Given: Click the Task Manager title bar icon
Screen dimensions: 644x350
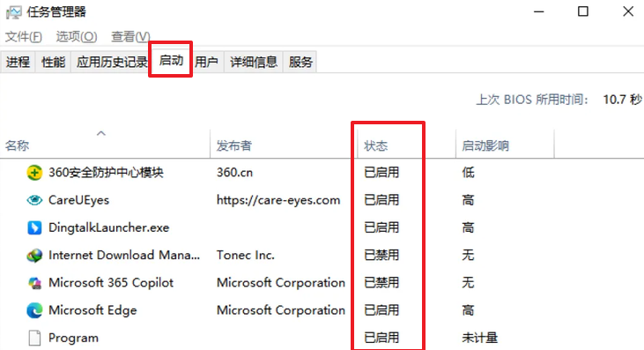Looking at the screenshot, I should (13, 12).
